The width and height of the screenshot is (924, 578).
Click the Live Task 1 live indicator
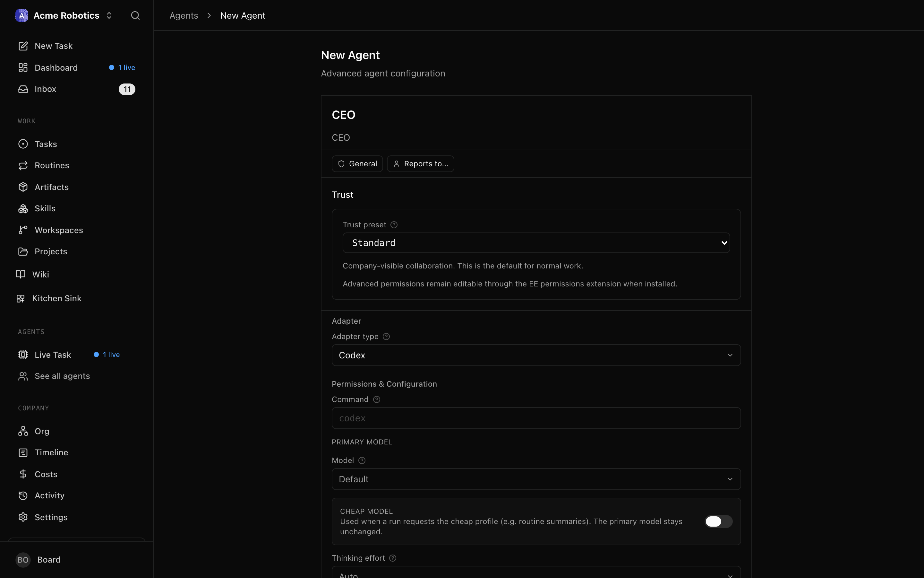[x=107, y=355]
